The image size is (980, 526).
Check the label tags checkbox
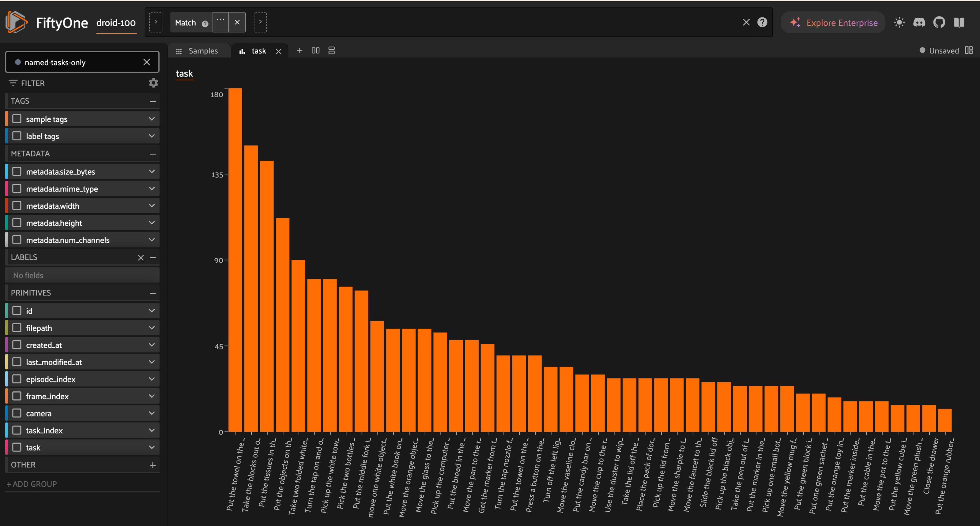(17, 136)
